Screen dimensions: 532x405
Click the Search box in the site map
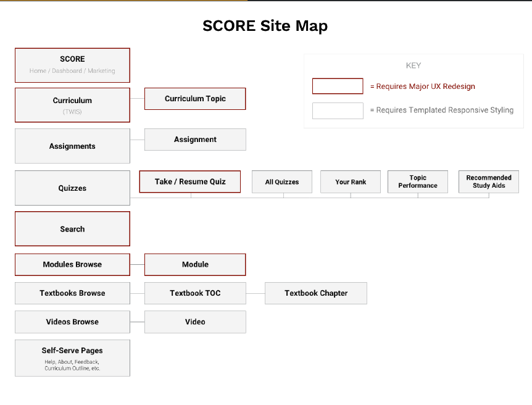tap(72, 229)
